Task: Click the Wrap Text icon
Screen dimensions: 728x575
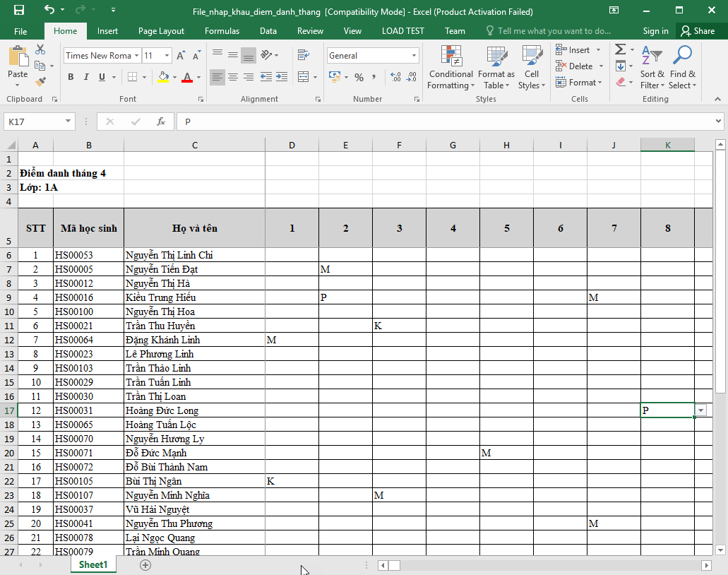Action: (x=304, y=55)
